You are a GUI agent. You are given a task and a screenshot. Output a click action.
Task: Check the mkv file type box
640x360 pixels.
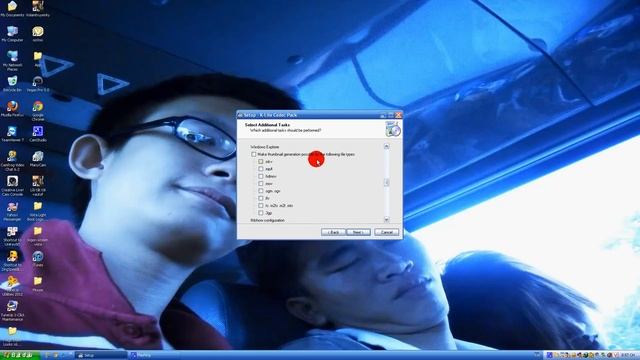(261, 162)
